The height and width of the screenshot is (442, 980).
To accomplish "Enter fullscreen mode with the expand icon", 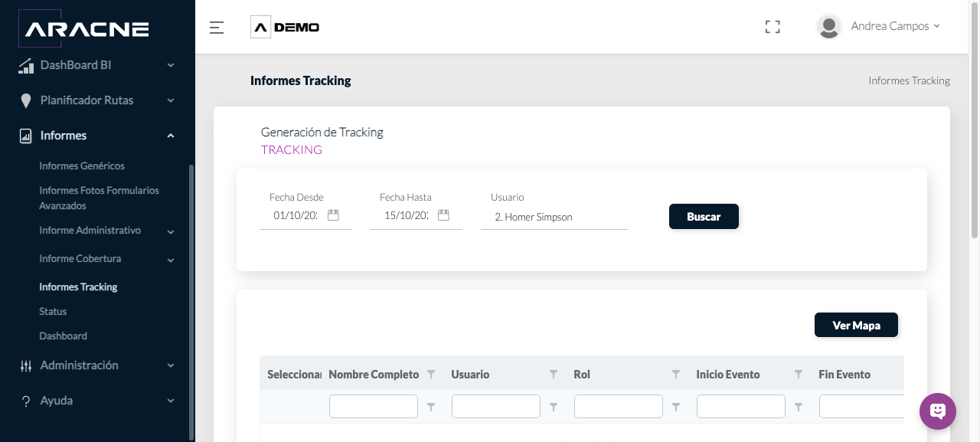I will pyautogui.click(x=773, y=27).
